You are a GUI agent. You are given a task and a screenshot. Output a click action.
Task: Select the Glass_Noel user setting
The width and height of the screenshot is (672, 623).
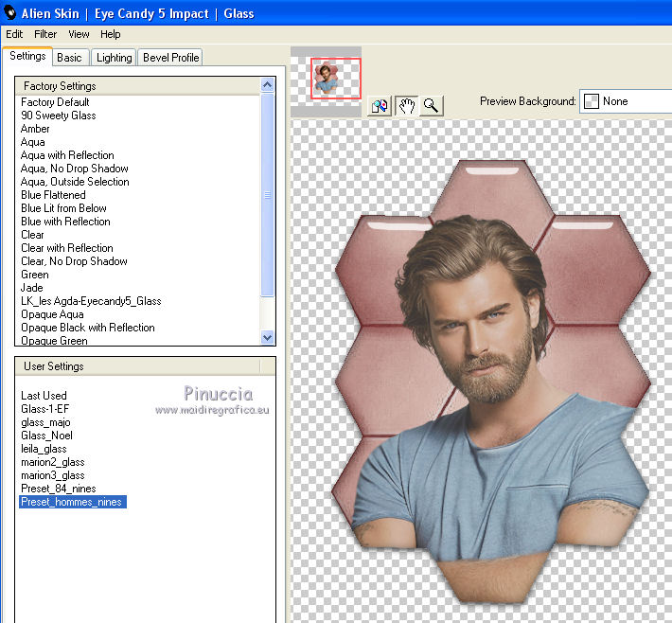[x=46, y=436]
